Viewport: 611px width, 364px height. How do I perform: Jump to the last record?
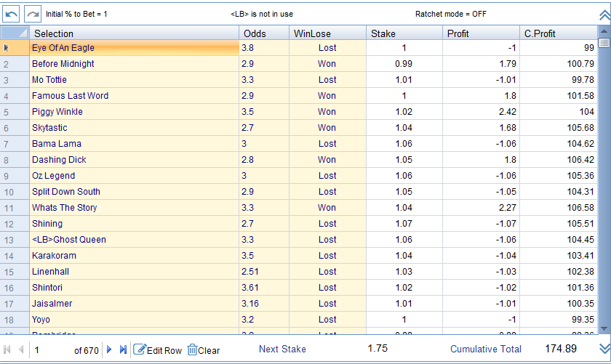tap(123, 350)
